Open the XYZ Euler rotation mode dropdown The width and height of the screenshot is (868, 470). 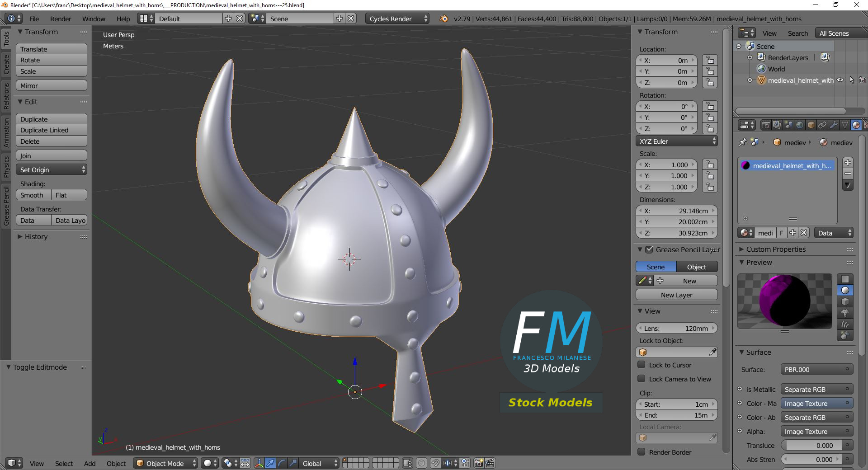click(676, 141)
